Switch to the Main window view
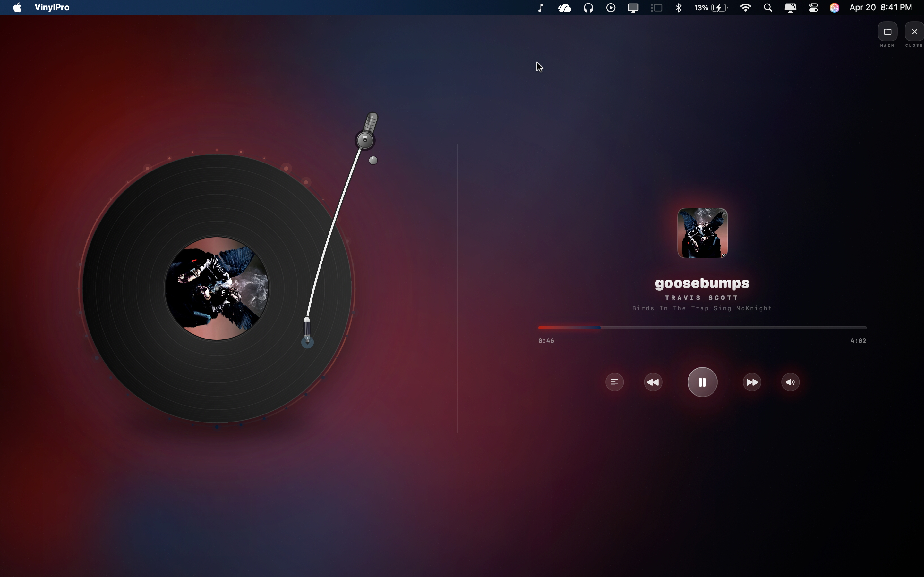This screenshot has width=924, height=577. click(x=887, y=32)
